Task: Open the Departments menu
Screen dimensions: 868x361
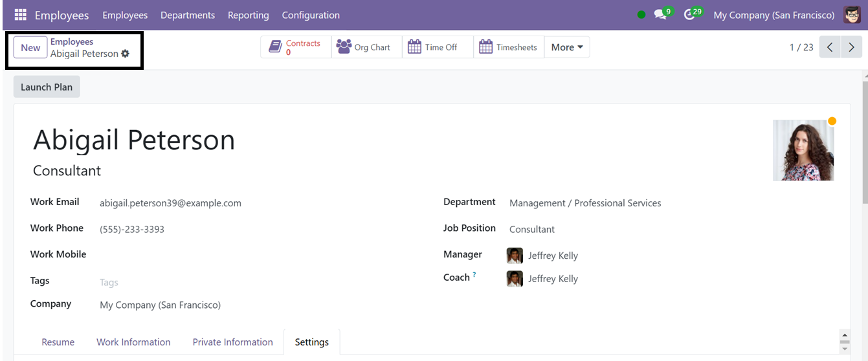Action: coord(188,15)
